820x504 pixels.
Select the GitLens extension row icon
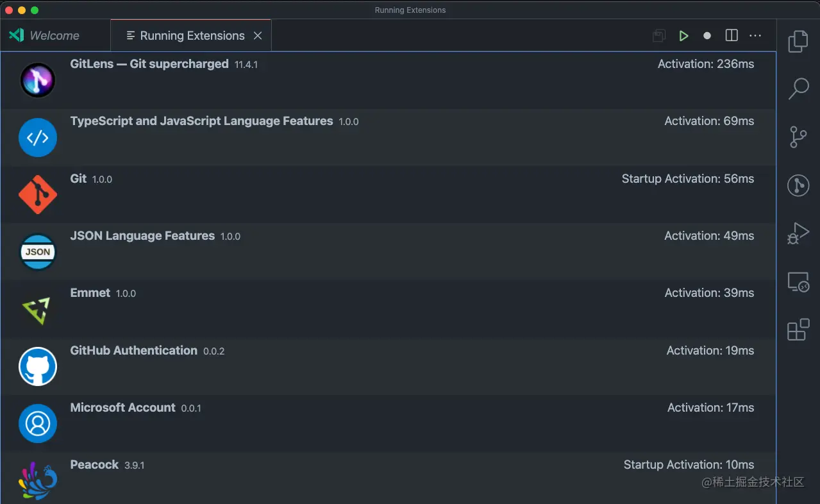(x=38, y=80)
